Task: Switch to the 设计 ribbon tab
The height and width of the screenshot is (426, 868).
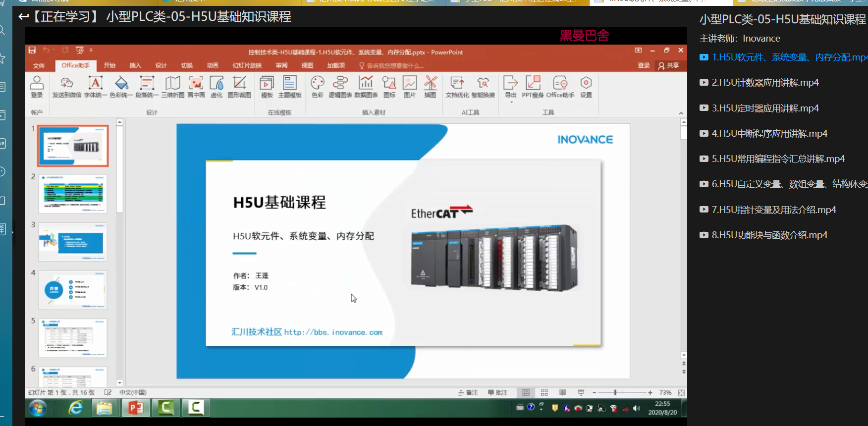Action: coord(161,65)
